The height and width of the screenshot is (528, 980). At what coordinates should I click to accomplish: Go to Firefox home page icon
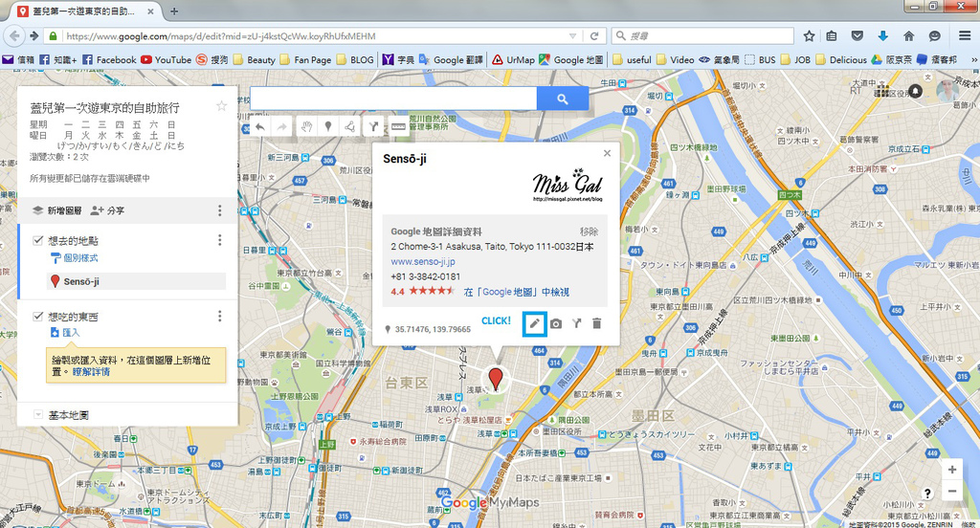point(909,36)
